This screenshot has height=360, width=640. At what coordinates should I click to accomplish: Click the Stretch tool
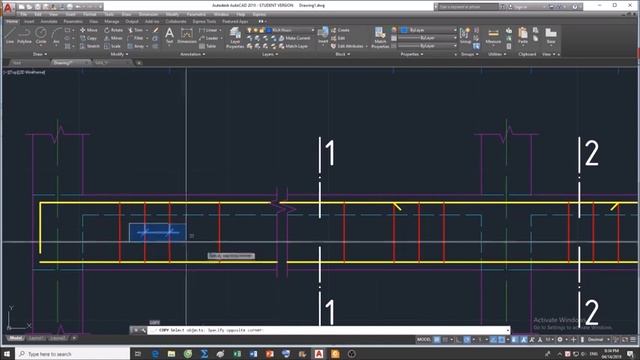[x=90, y=46]
